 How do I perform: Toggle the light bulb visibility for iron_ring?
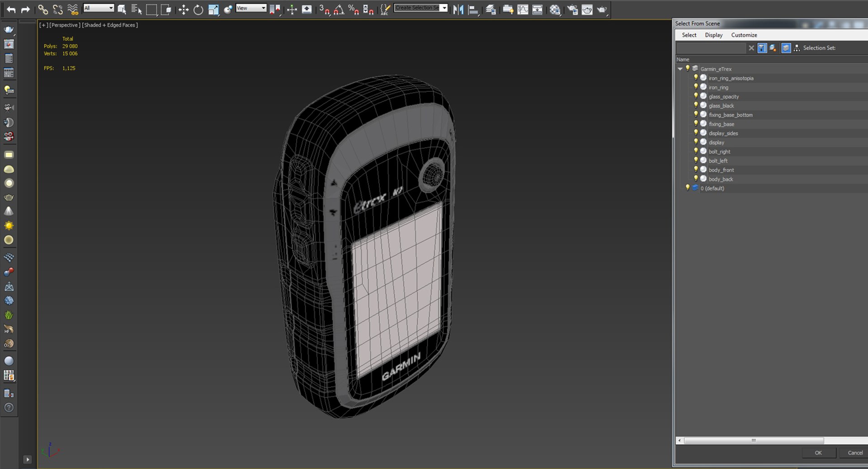pos(696,87)
